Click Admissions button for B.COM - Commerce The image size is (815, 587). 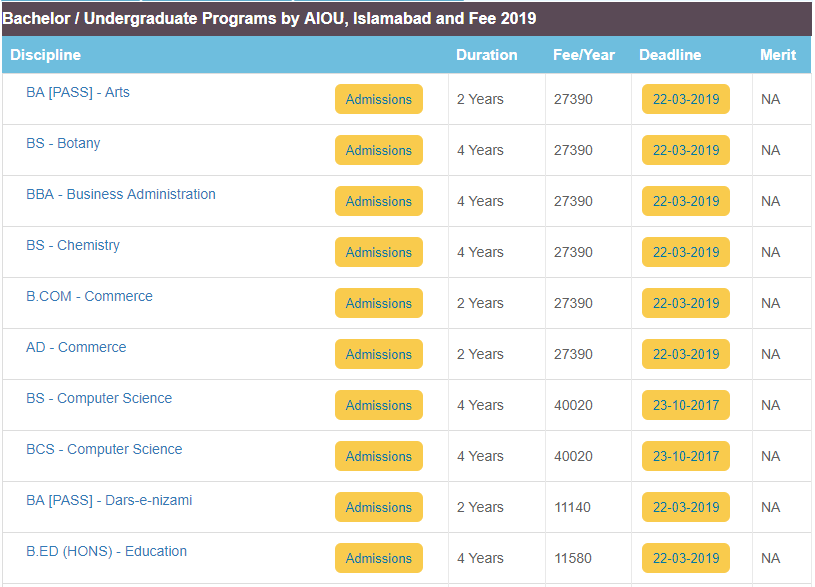(x=378, y=303)
